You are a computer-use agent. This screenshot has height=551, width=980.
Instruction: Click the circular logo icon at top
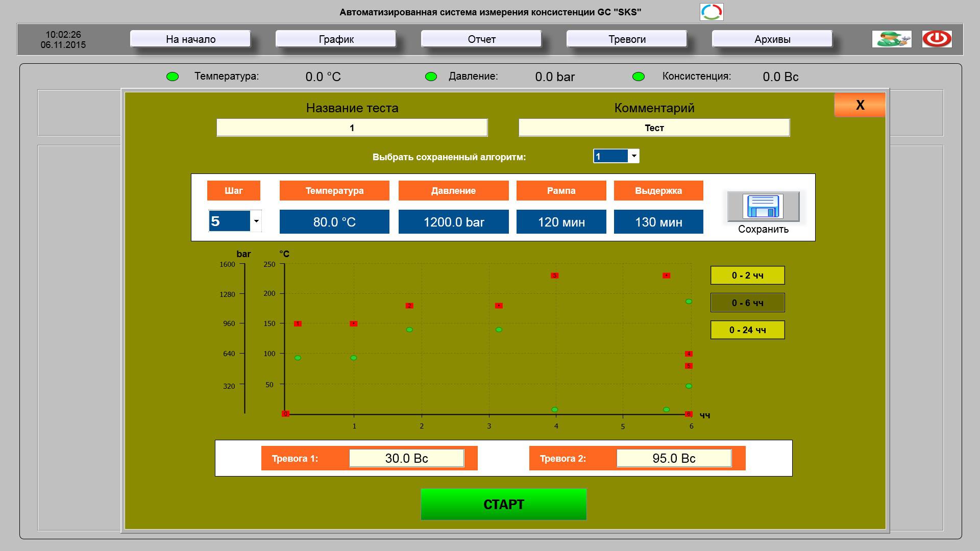(711, 12)
